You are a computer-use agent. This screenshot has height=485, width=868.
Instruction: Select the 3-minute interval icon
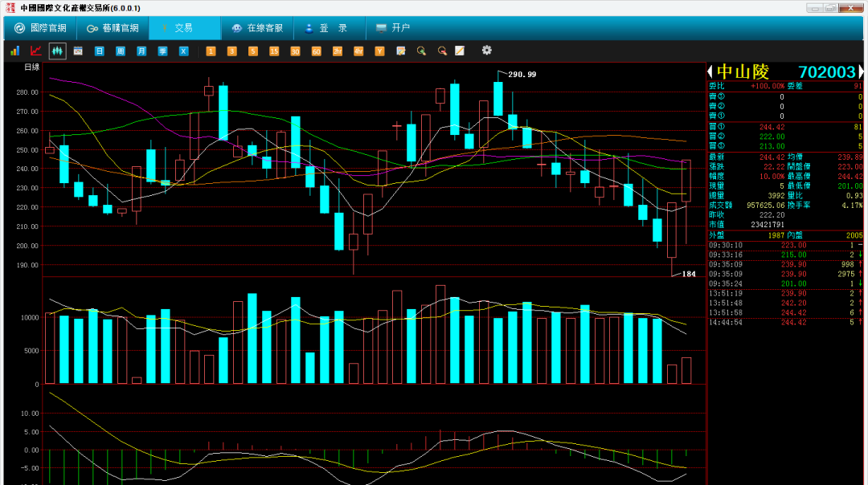click(231, 51)
